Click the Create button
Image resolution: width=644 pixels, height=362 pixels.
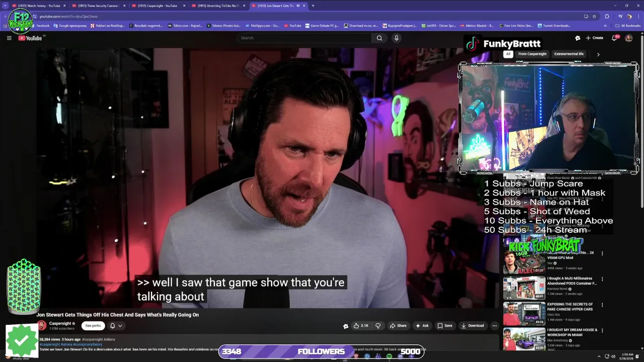[x=594, y=38]
